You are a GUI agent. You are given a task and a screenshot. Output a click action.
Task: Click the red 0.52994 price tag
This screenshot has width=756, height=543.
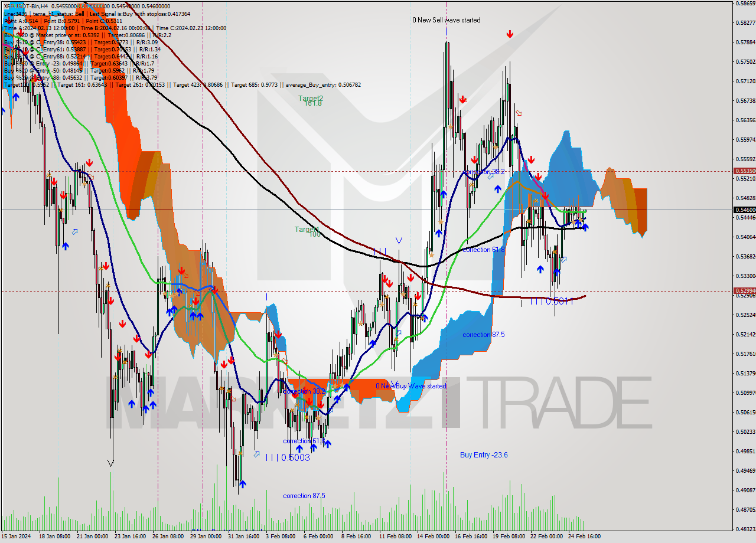(x=744, y=291)
